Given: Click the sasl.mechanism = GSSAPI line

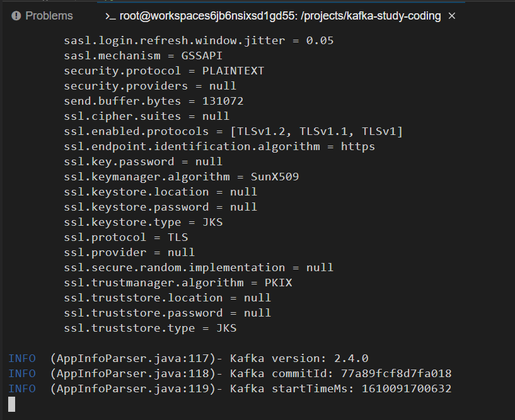Looking at the screenshot, I should coord(143,55).
